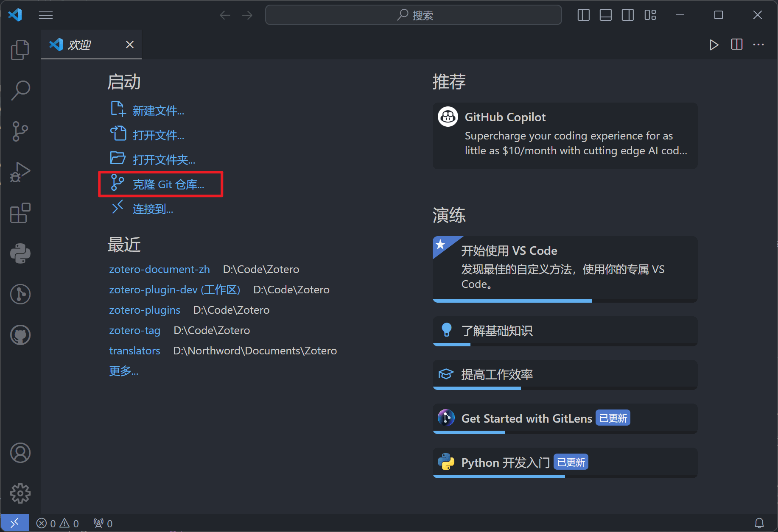
Task: Open the Extensions view
Action: pyautogui.click(x=20, y=213)
